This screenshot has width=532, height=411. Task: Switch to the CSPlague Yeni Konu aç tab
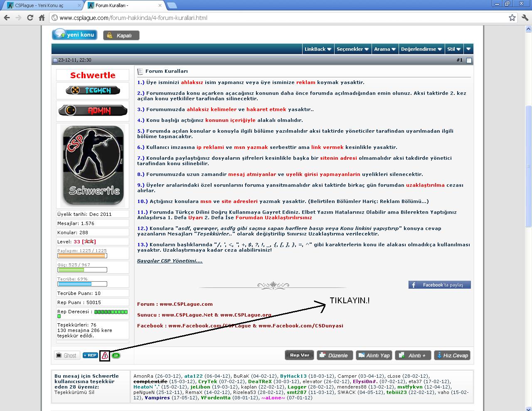point(42,5)
